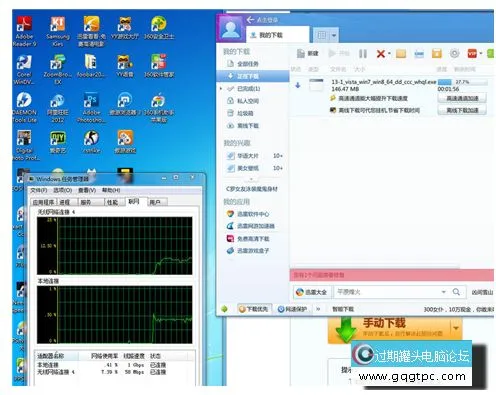The height and width of the screenshot is (395, 496).
Task: Open the YY语音 desktop shortcut
Action: coord(125,66)
